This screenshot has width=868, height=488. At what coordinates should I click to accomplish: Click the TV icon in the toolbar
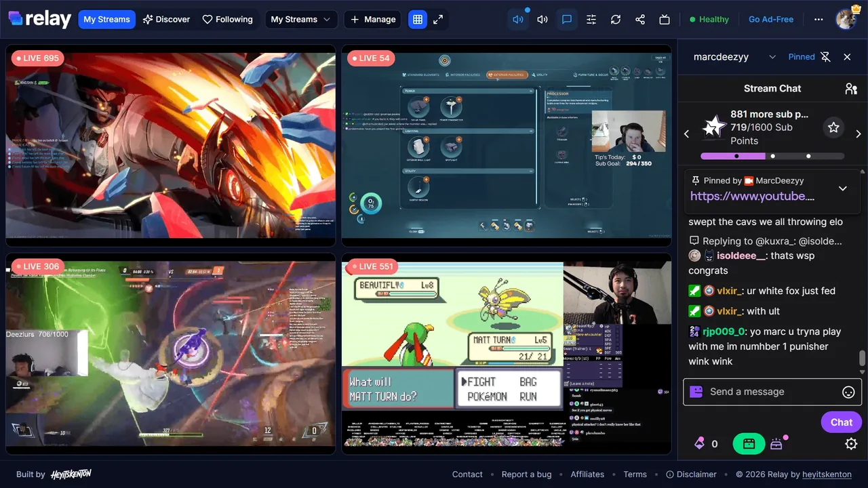pos(665,20)
